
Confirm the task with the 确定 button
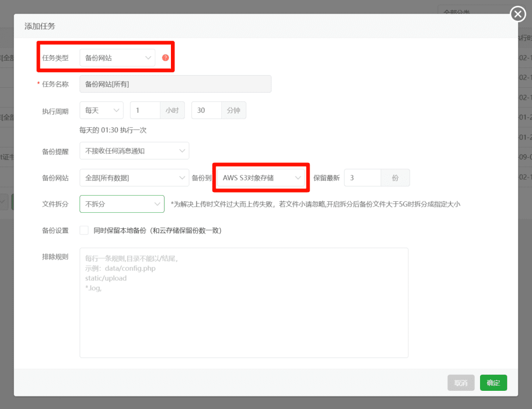coord(493,383)
